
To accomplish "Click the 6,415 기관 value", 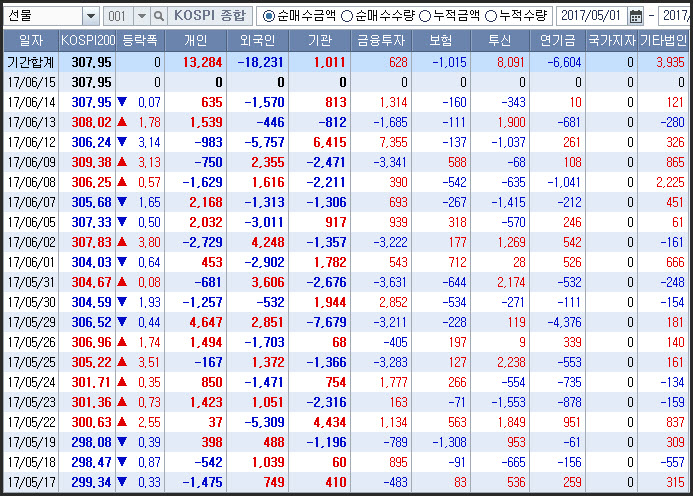I will pyautogui.click(x=330, y=142).
